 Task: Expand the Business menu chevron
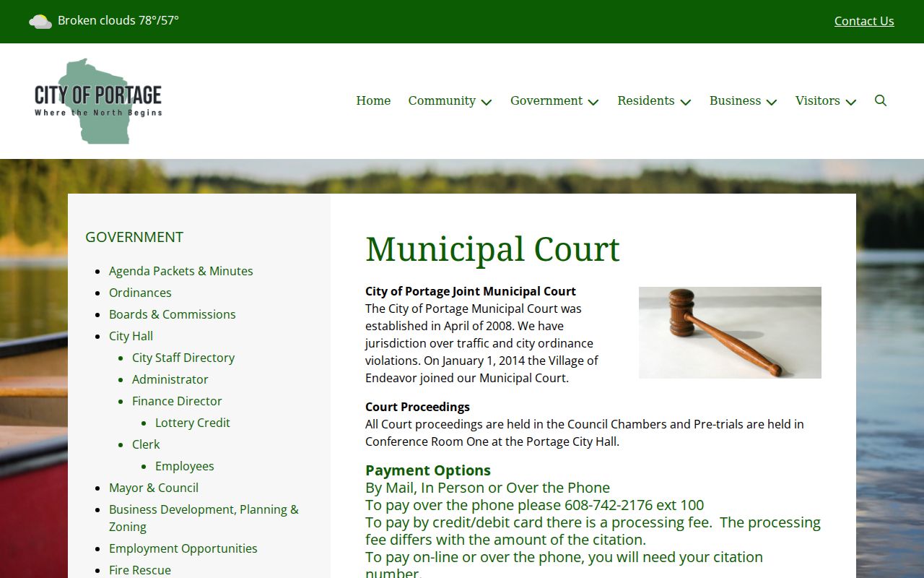click(x=772, y=102)
